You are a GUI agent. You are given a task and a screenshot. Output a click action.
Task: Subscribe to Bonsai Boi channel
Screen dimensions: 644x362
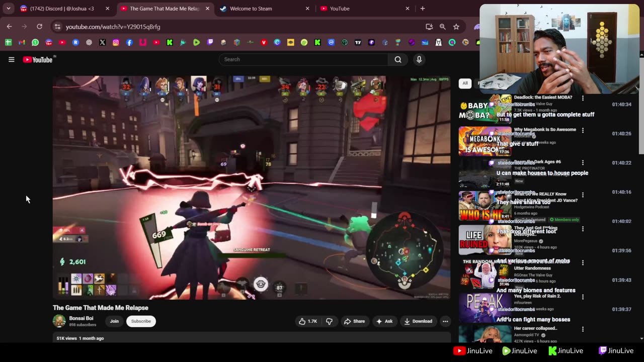(x=141, y=321)
